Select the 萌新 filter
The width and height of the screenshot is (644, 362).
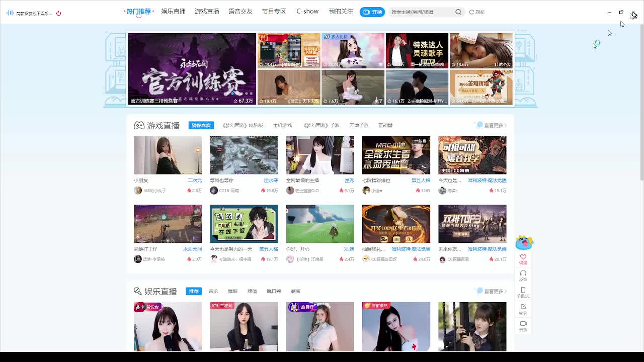(295, 291)
